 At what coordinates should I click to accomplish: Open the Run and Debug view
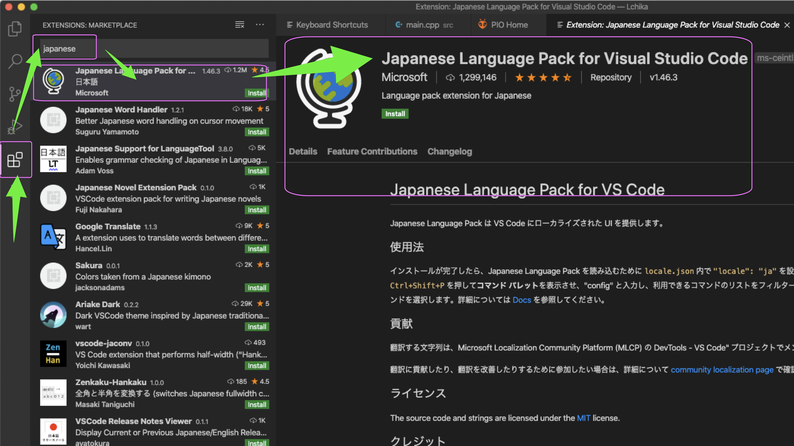coord(15,127)
